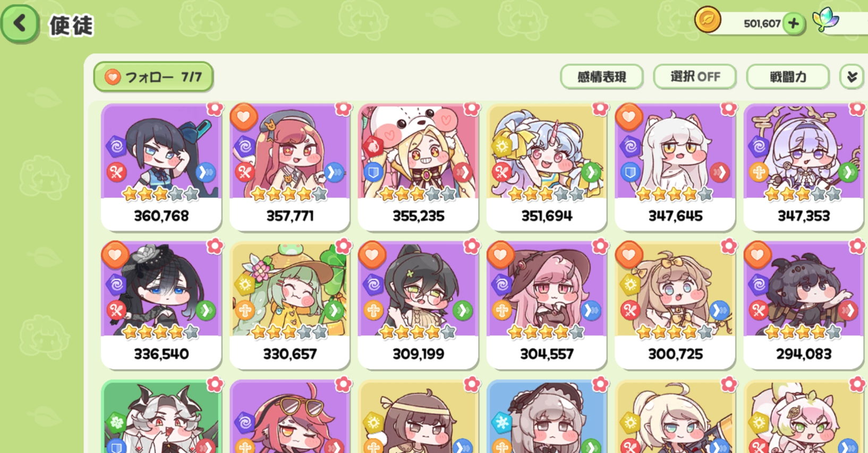Viewport: 868px width, 453px height.
Task: Click the crossed-swords role icon on the 351,694 card
Action: click(x=502, y=172)
